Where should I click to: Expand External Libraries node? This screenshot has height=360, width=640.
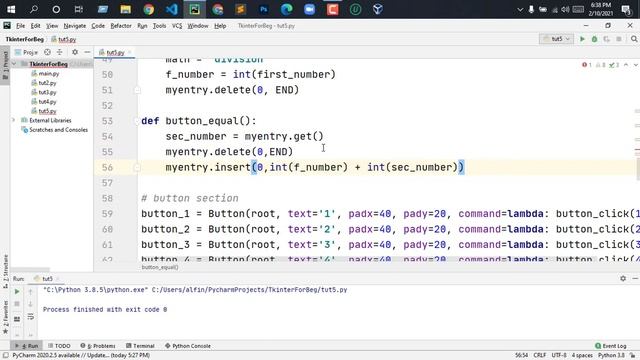13,120
